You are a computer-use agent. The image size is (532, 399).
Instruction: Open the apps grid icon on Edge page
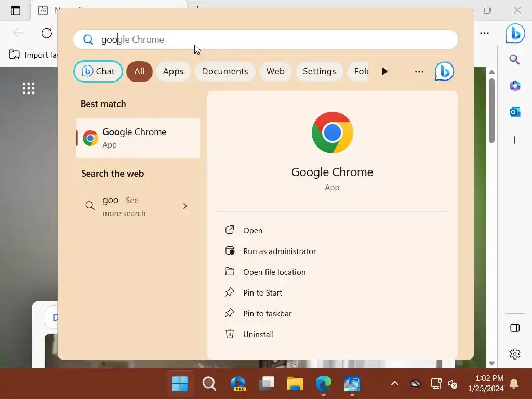29,88
